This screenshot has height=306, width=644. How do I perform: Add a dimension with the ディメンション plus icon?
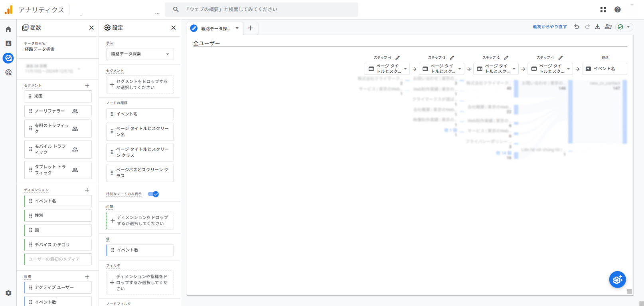[87, 190]
